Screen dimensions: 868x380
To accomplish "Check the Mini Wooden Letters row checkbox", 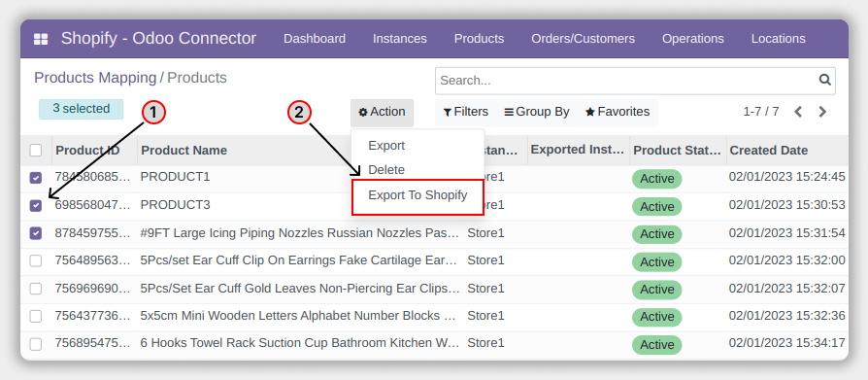I will (35, 316).
